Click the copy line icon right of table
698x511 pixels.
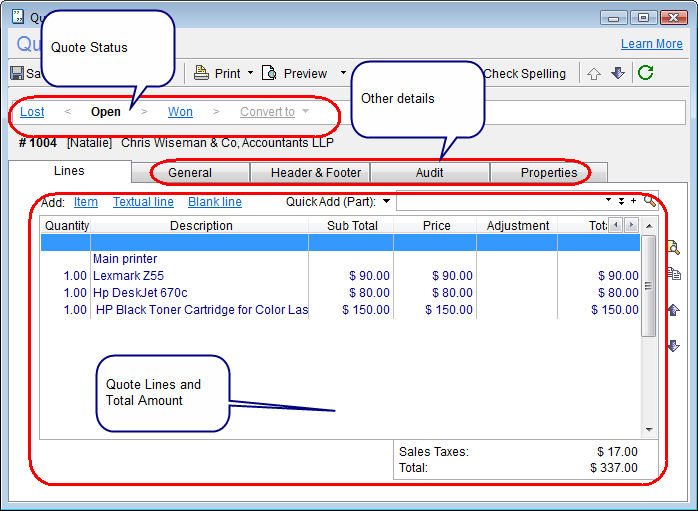[x=673, y=274]
